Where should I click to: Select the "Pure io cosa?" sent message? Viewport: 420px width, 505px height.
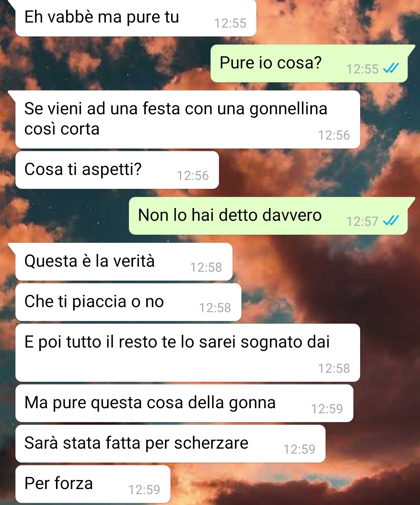pyautogui.click(x=309, y=63)
